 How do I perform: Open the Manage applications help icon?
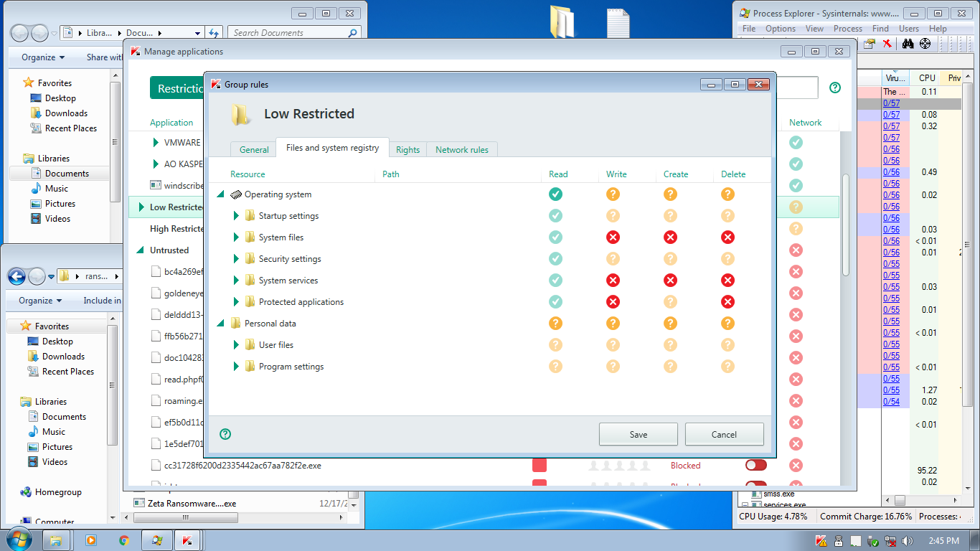click(x=835, y=88)
